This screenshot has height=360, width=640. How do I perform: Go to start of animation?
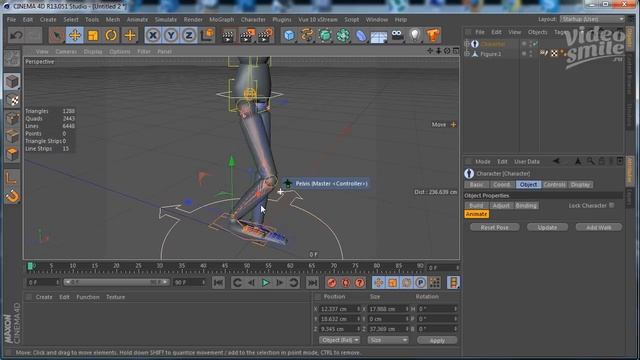[x=218, y=282]
